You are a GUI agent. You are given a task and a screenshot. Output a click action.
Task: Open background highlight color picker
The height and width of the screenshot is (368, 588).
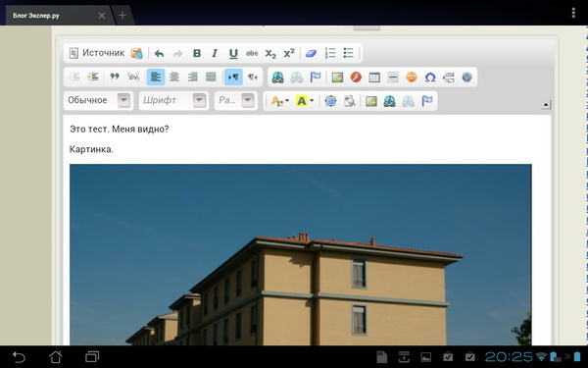[x=305, y=101]
